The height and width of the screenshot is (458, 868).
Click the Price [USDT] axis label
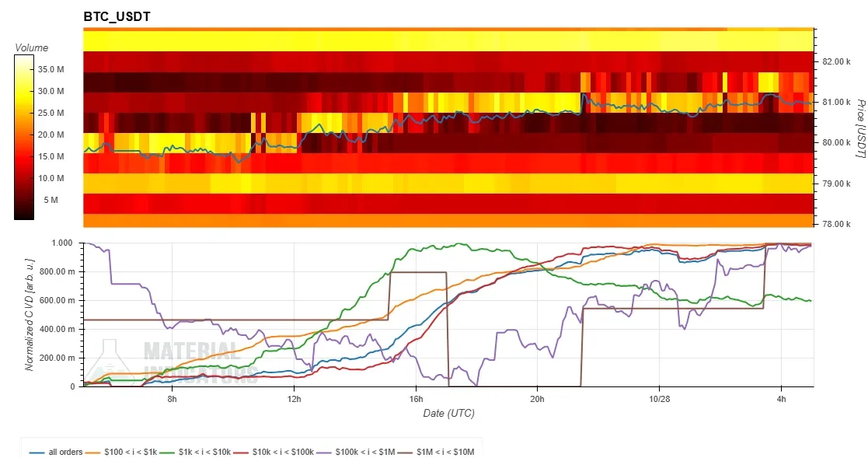[861, 128]
